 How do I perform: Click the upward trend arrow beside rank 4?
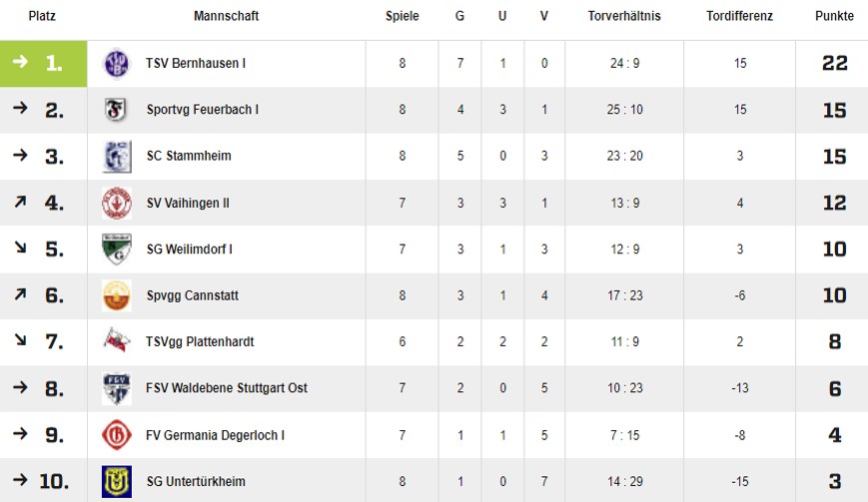tap(20, 203)
